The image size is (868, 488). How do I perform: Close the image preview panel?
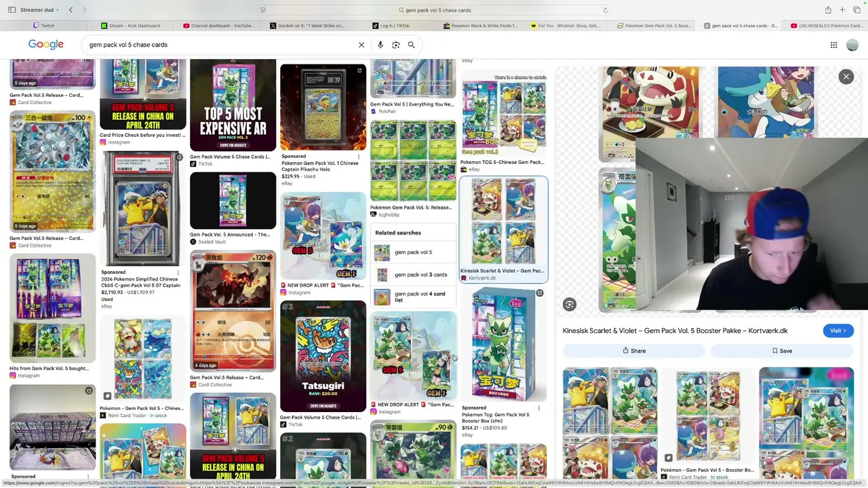pyautogui.click(x=846, y=77)
